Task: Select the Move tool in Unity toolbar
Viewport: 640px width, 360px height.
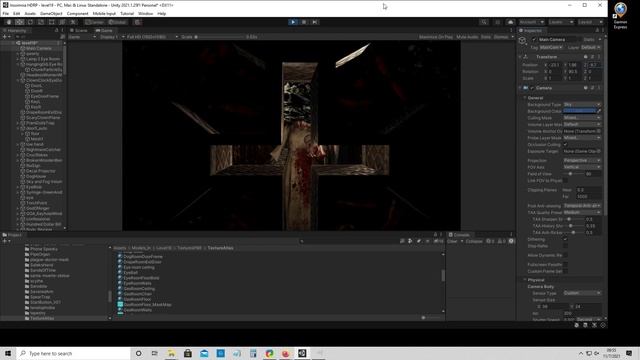Action: [19, 22]
